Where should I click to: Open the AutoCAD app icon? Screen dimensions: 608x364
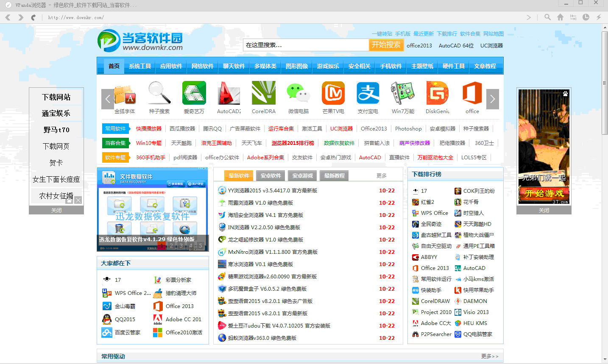click(x=229, y=93)
